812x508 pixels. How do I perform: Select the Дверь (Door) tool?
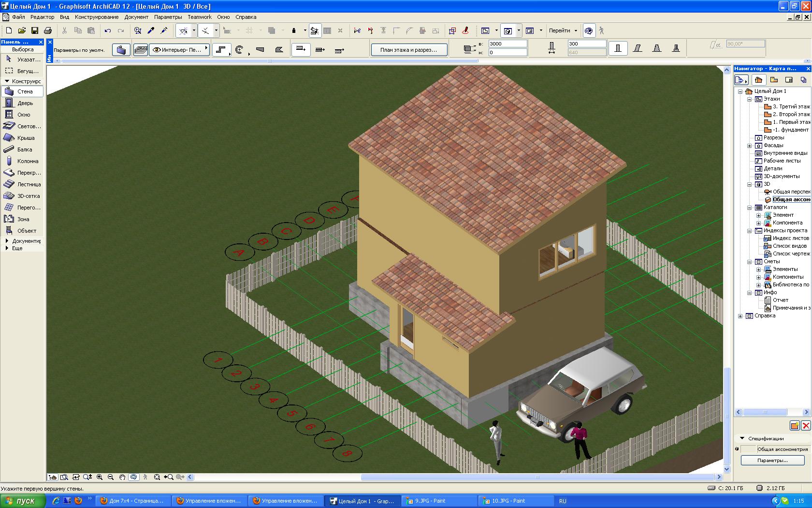(22, 103)
